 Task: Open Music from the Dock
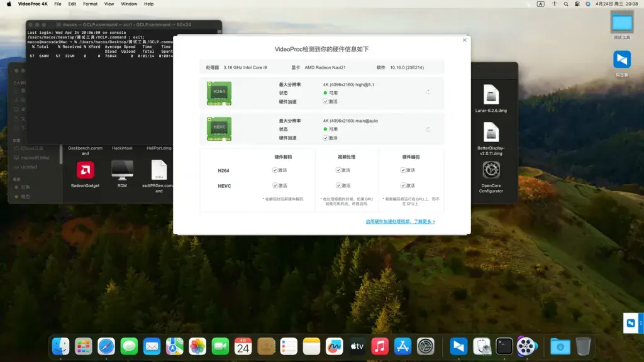(x=380, y=346)
